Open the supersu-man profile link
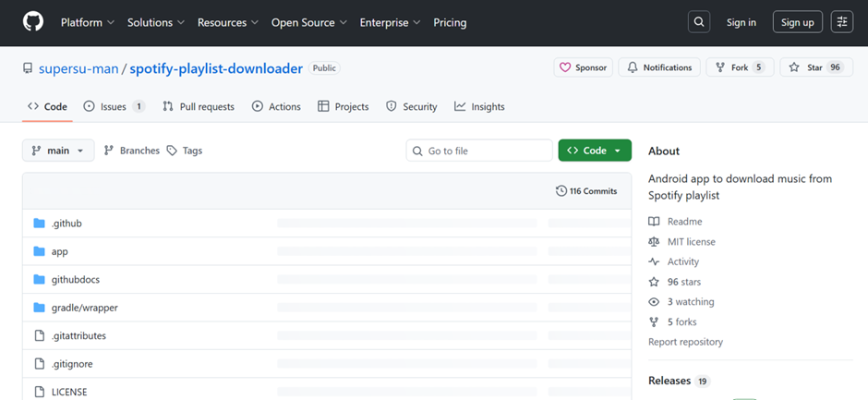This screenshot has height=400, width=868. click(x=78, y=68)
